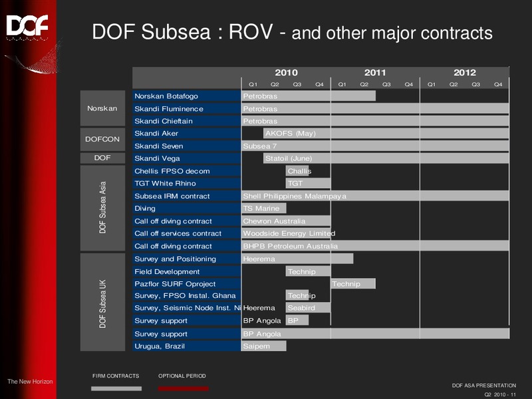Click the 'Field Development' row label
532x399 pixels.
(x=186, y=271)
